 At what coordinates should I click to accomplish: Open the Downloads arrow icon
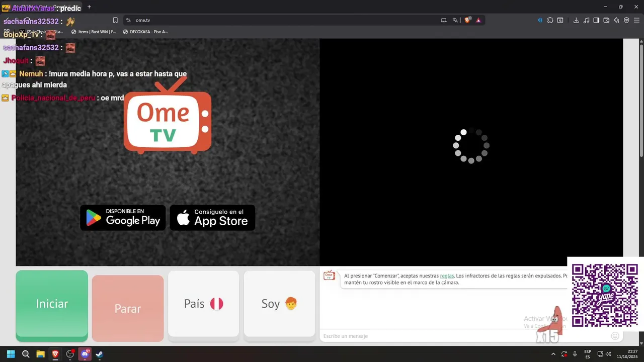[x=576, y=20]
